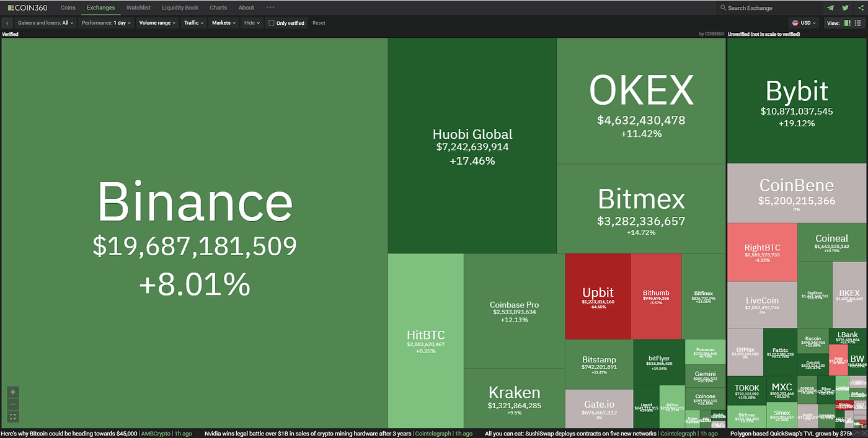Open the Gemini tile

pyautogui.click(x=705, y=376)
